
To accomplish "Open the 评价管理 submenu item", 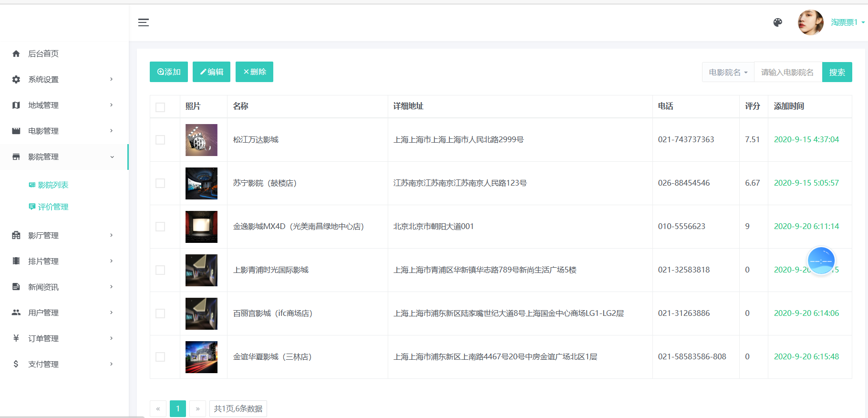I will [x=53, y=207].
